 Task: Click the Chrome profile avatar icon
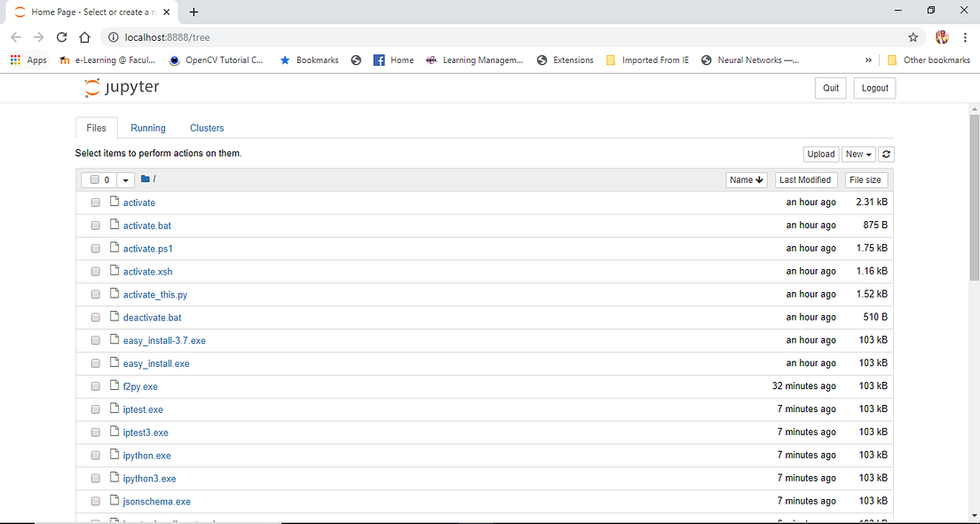[942, 38]
